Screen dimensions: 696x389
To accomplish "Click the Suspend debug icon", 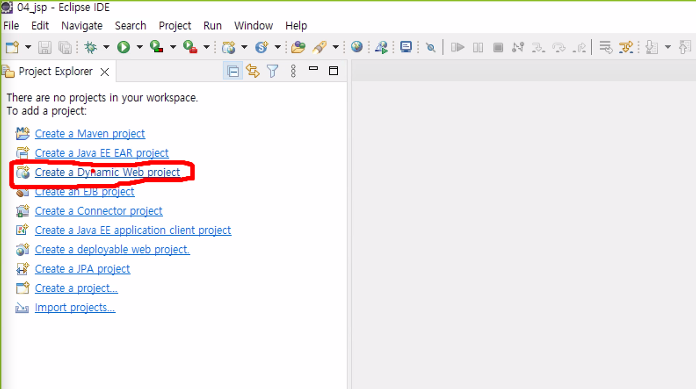I will [478, 47].
